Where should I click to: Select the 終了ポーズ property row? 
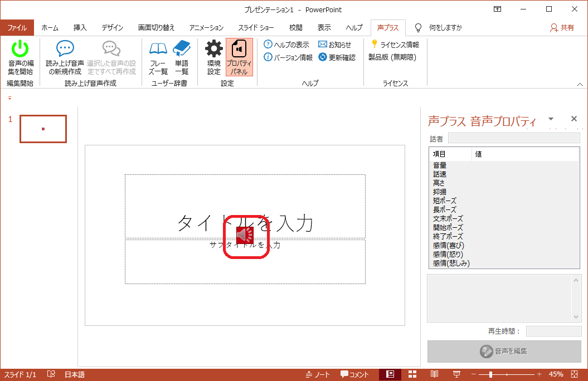tap(504, 236)
